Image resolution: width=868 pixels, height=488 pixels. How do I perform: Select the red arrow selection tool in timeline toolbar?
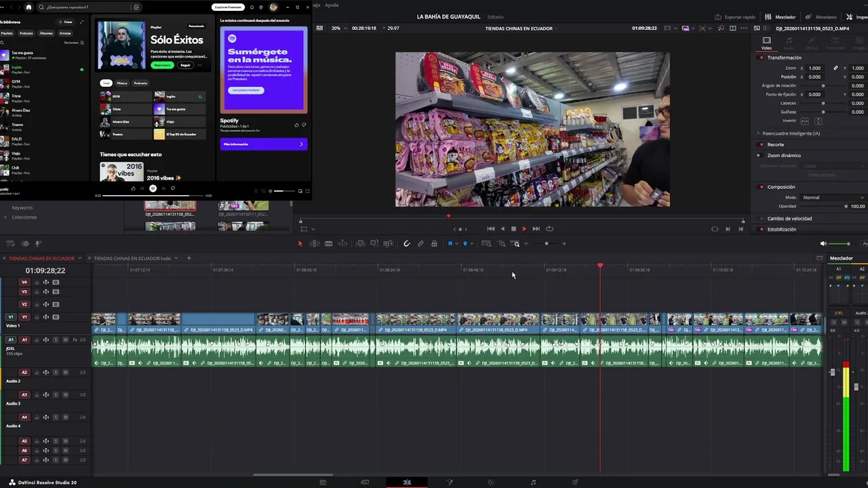tap(300, 243)
